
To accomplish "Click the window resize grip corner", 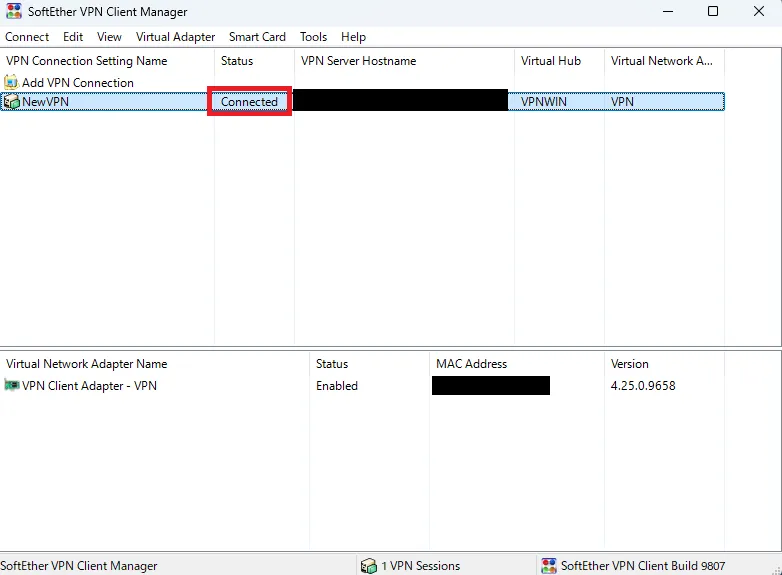I will coord(777,570).
